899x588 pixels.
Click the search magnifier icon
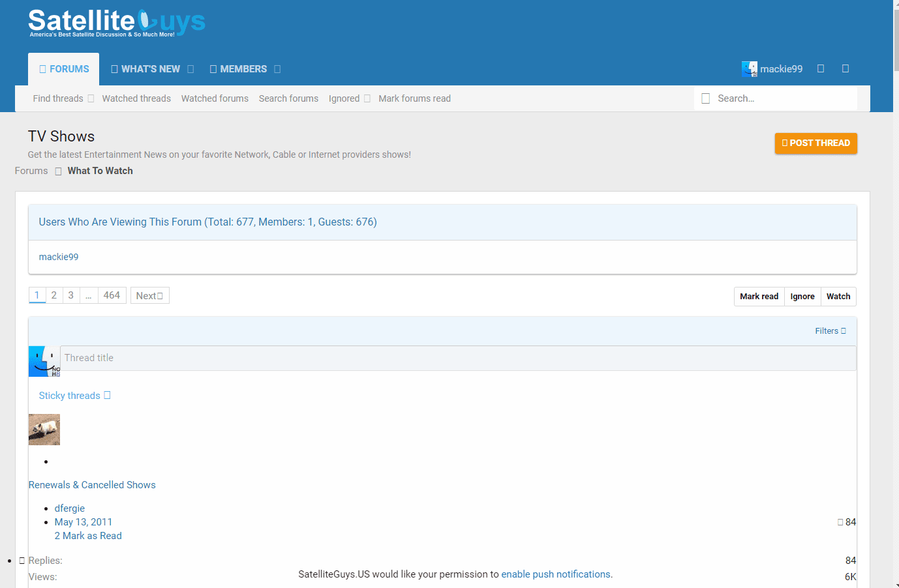(x=705, y=98)
